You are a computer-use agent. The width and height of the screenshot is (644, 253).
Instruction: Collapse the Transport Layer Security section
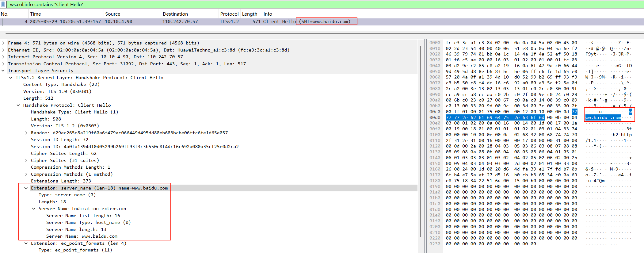3,71
